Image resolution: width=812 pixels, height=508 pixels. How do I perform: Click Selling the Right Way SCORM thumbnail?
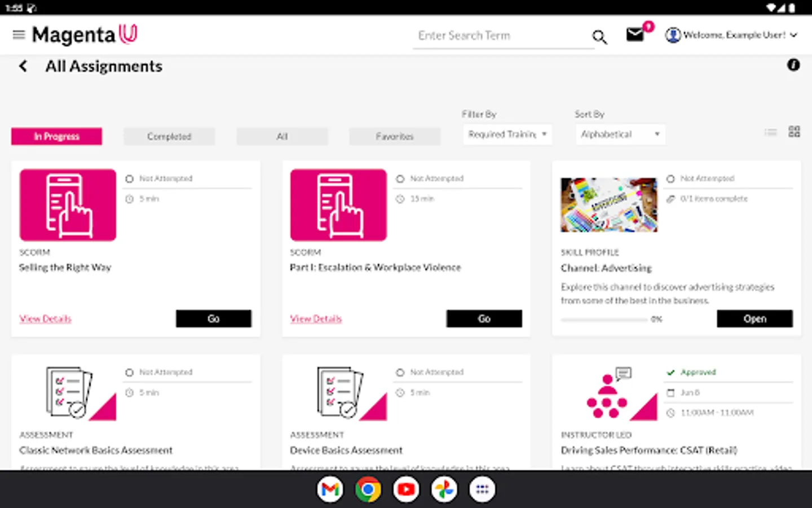[68, 205]
